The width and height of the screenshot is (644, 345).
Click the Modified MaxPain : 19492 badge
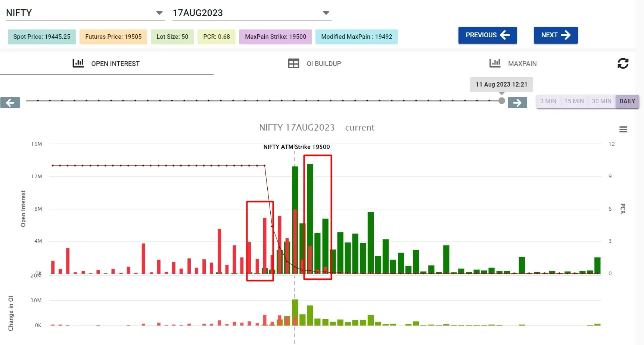[x=357, y=37]
